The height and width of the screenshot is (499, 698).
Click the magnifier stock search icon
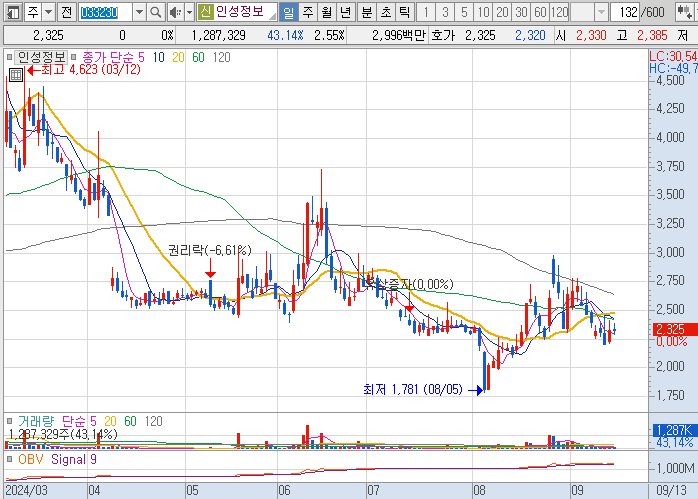pyautogui.click(x=155, y=12)
